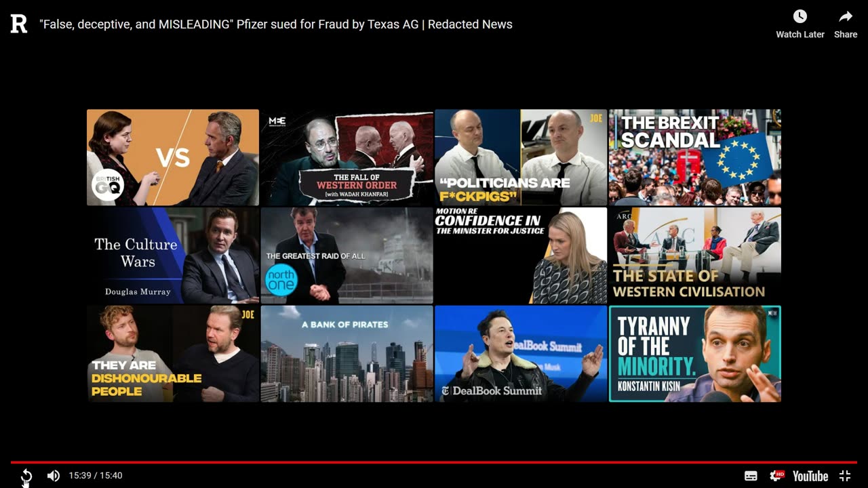
Task: Open A Bank of Pirates video
Action: [347, 354]
